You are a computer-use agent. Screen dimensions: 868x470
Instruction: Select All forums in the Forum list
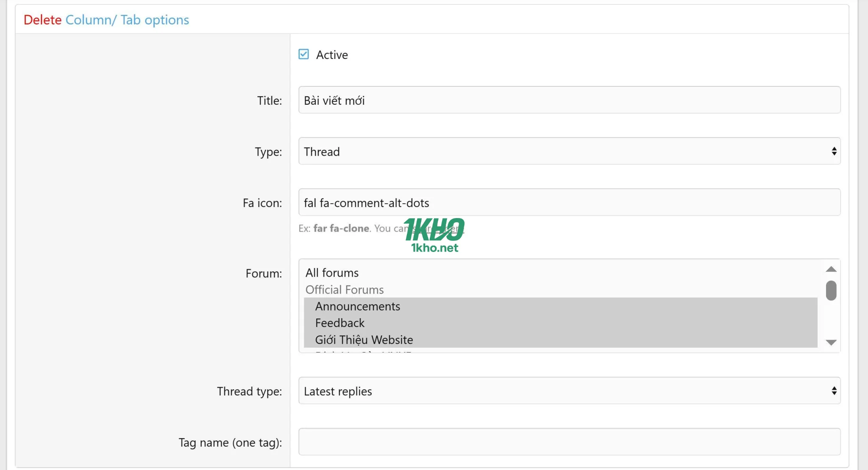point(332,273)
